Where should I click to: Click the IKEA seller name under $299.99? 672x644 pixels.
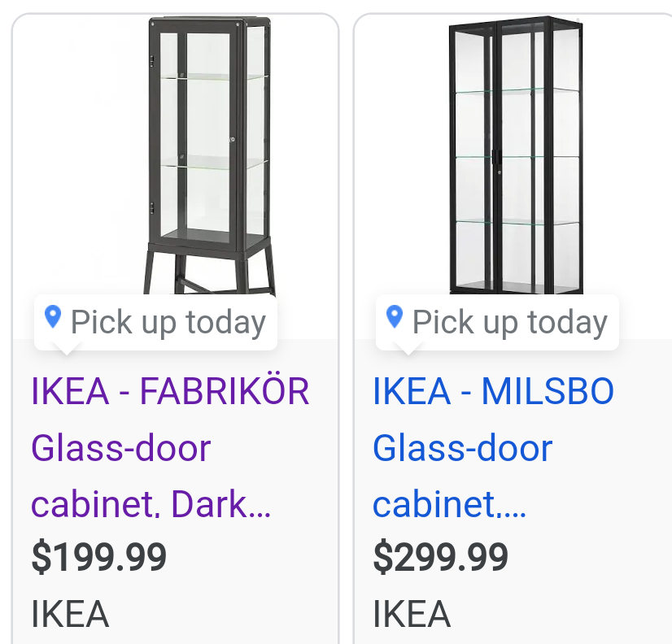(412, 614)
